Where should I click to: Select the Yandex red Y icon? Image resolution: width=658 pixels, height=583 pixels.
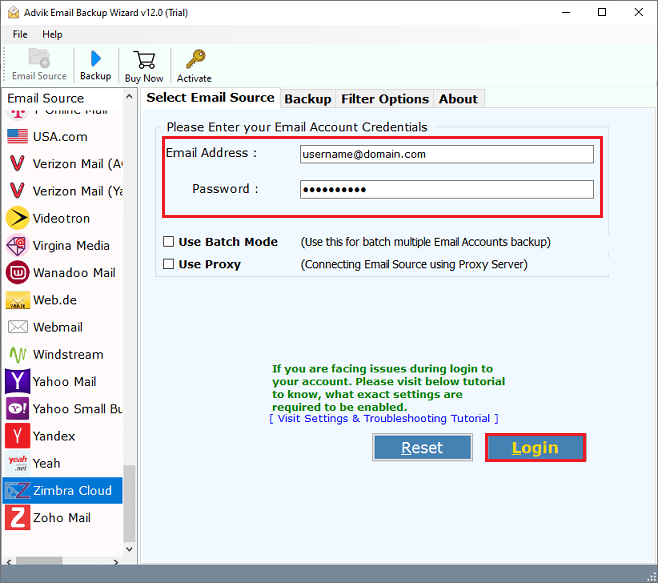click(x=17, y=436)
